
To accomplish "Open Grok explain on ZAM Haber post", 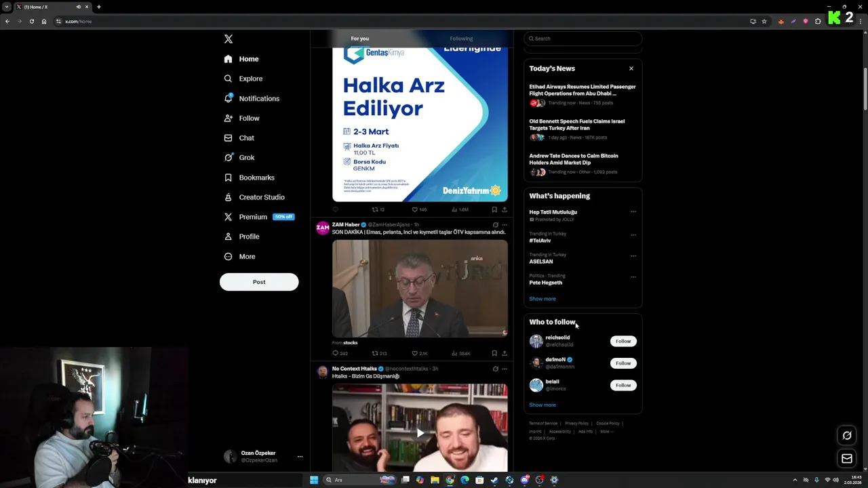I will click(x=496, y=224).
